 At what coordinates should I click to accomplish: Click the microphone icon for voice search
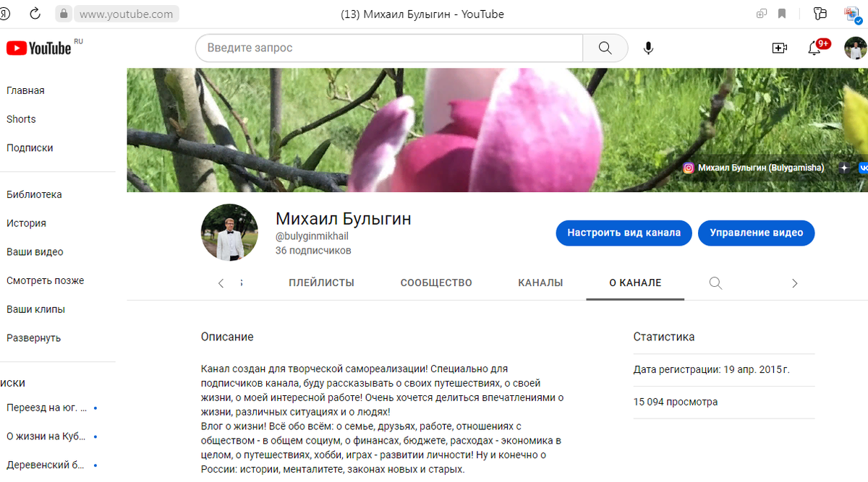647,48
